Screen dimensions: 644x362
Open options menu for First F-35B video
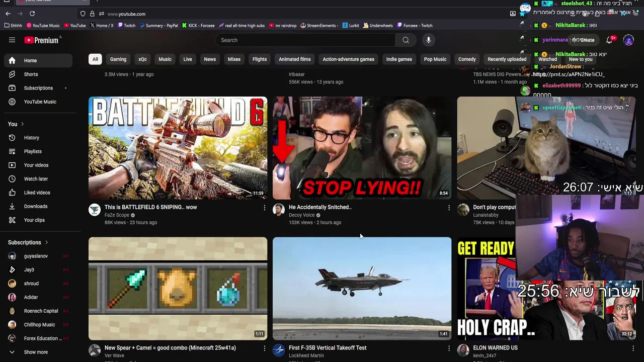449,348
